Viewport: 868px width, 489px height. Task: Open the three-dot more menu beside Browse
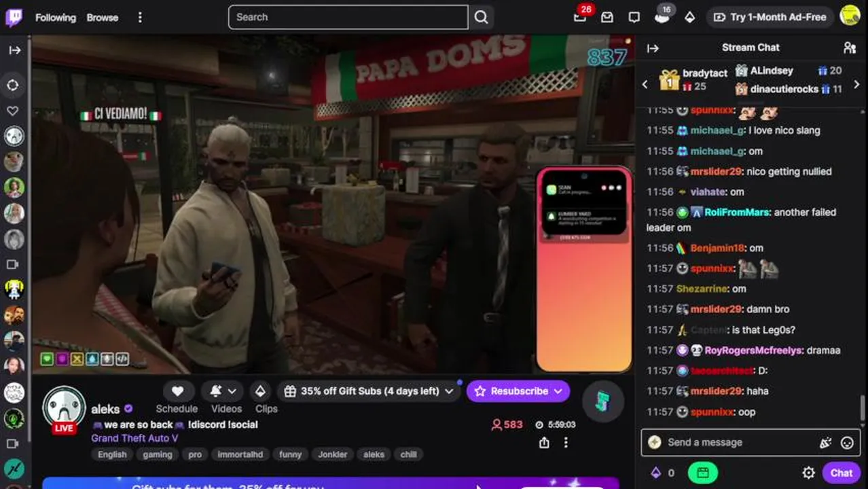(x=140, y=18)
